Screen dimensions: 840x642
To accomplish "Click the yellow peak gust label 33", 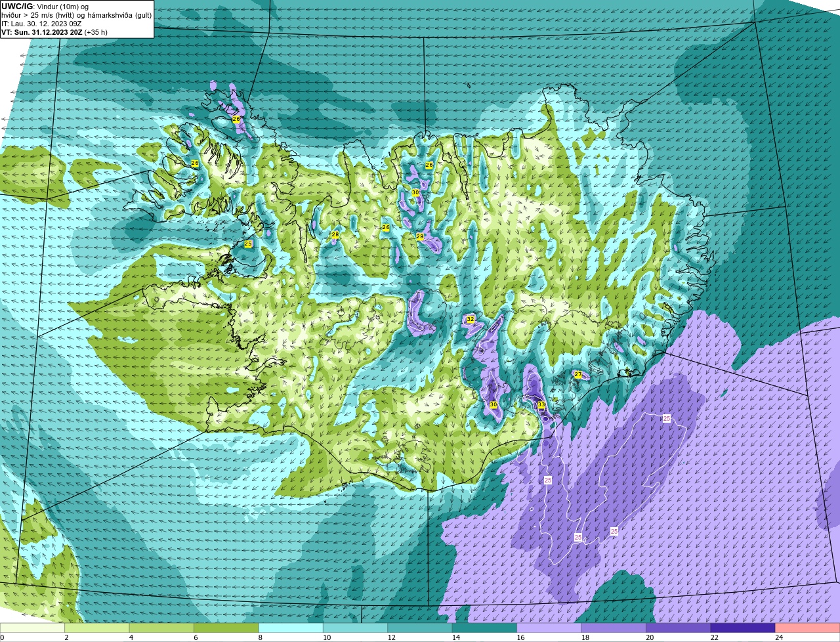I will click(x=541, y=405).
